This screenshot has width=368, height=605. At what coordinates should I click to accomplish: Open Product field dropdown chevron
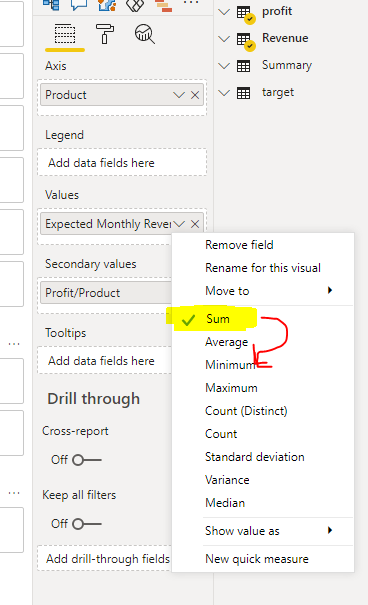tap(179, 95)
